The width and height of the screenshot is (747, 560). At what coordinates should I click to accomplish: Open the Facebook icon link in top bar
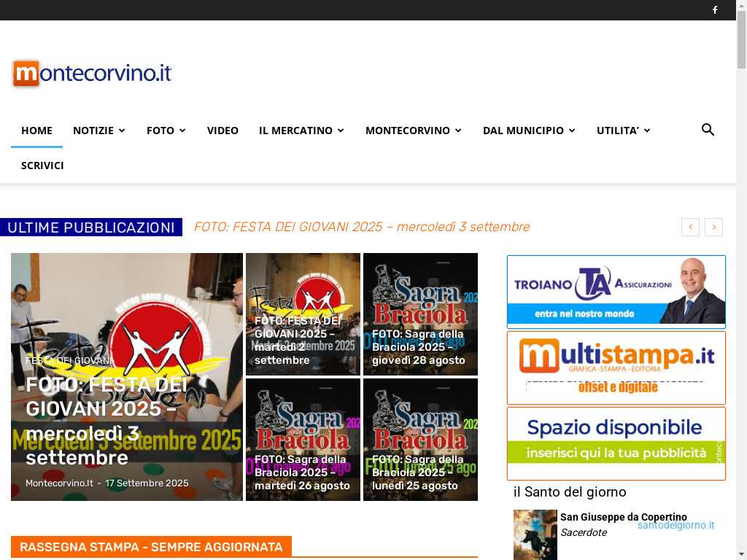click(x=715, y=10)
